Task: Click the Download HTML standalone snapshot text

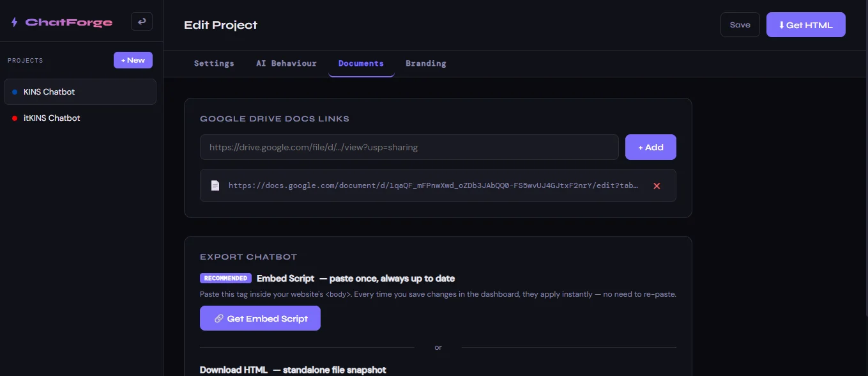Action: (x=293, y=370)
